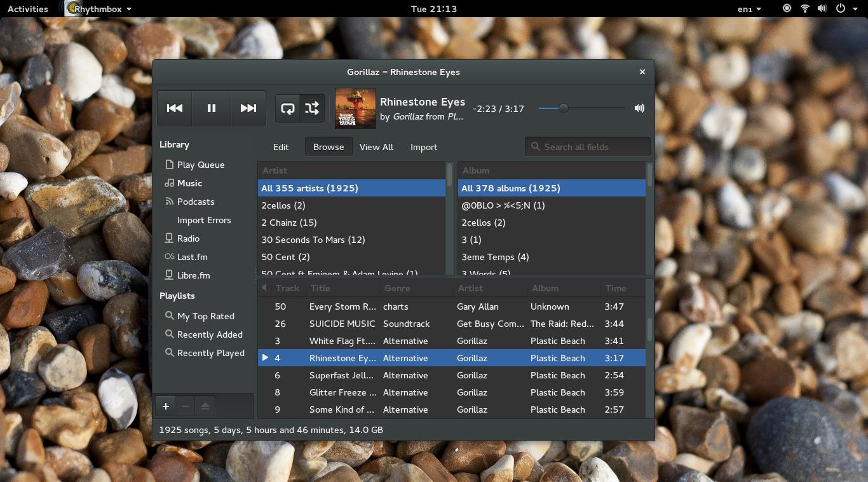Viewport: 868px width, 482px height.
Task: Click the add playlist plus button
Action: (165, 406)
